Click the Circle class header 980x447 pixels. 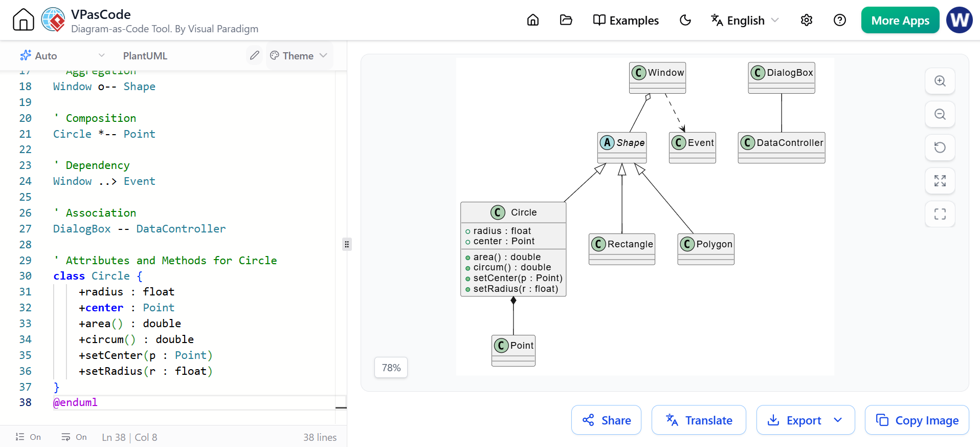(514, 212)
